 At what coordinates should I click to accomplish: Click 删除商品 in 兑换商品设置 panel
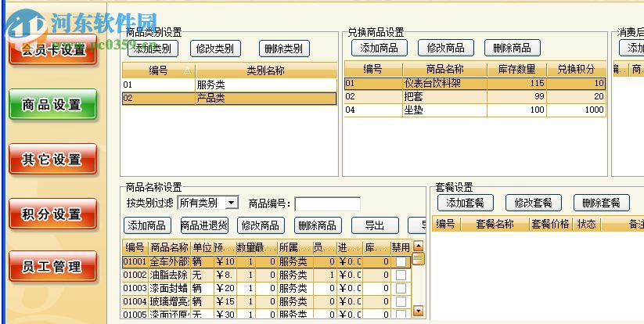[x=513, y=48]
